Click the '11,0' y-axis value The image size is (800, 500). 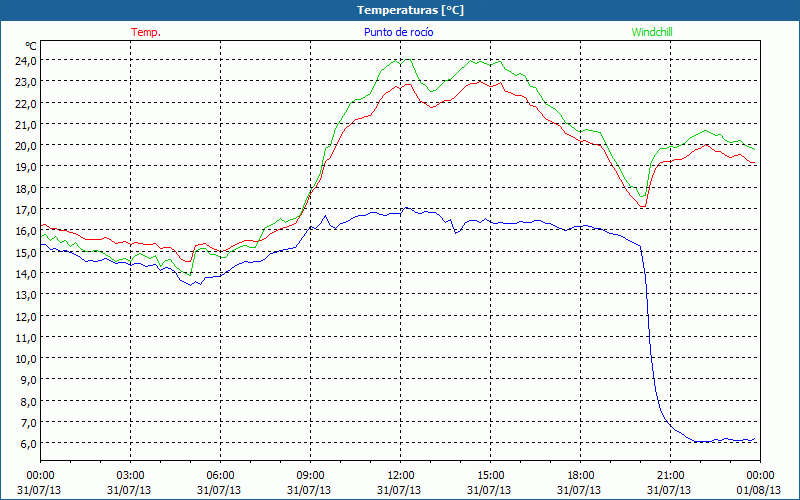click(27, 337)
